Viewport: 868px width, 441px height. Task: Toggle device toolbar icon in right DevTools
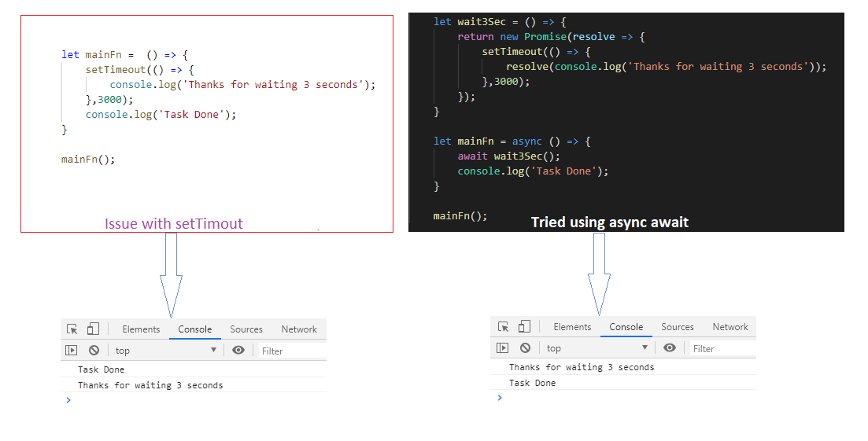pyautogui.click(x=524, y=326)
